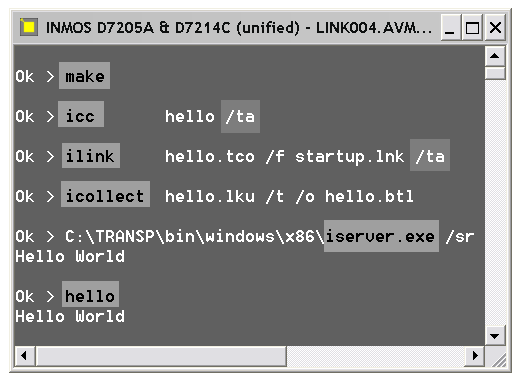Click the /ta option after startup.lnk

(x=430, y=155)
